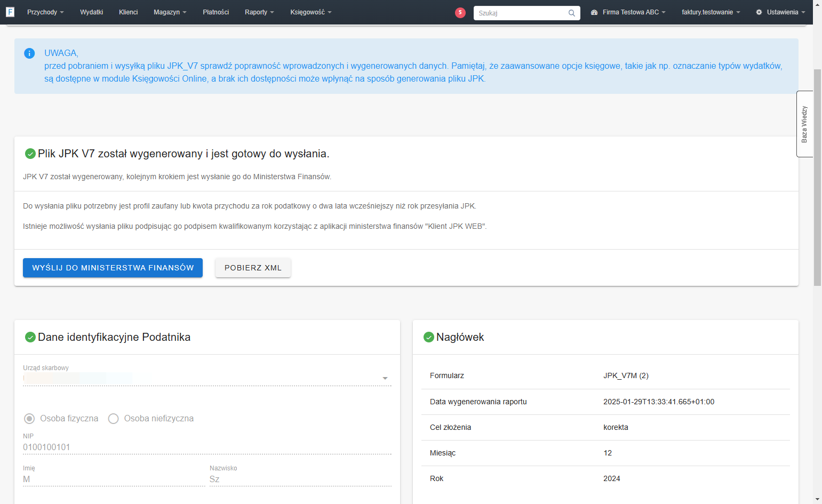Screen dimensions: 822x504
Task: Go to Płatności in the navbar
Action: click(216, 12)
